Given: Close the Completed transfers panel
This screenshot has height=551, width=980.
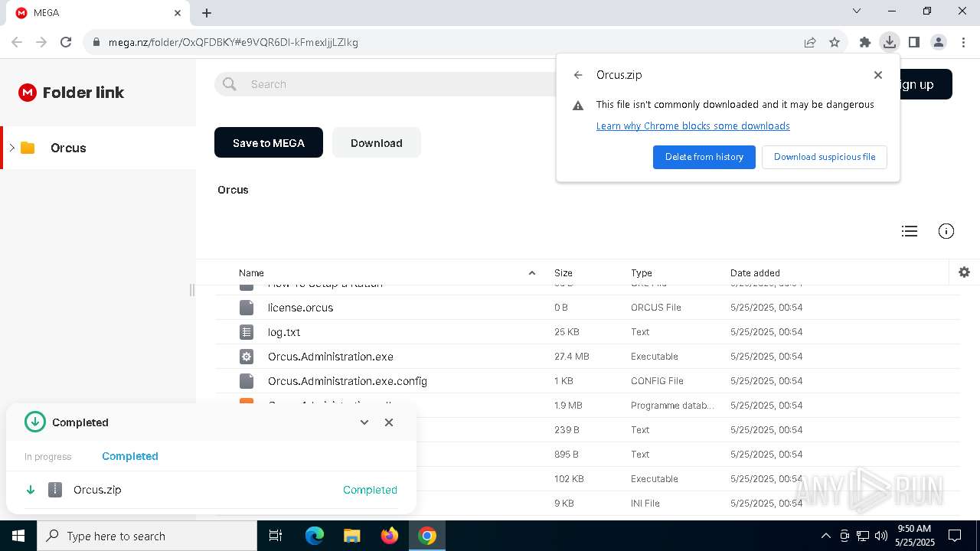Looking at the screenshot, I should 389,422.
